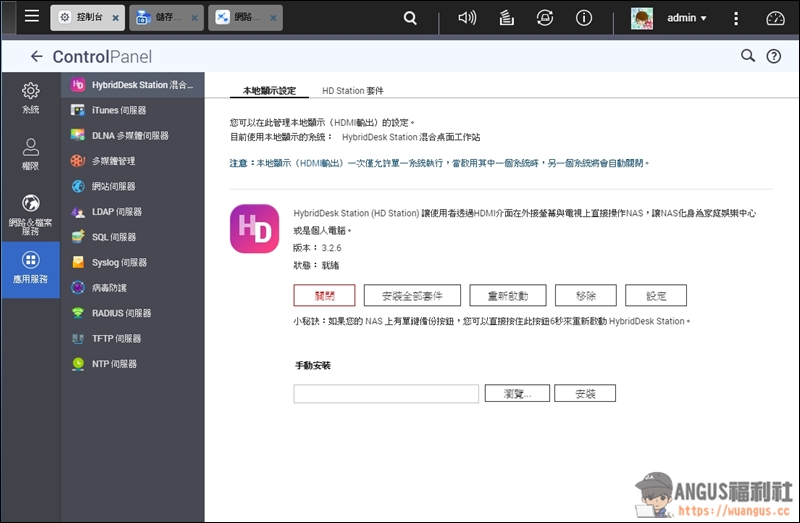Open the 系統 settings category

[30, 98]
